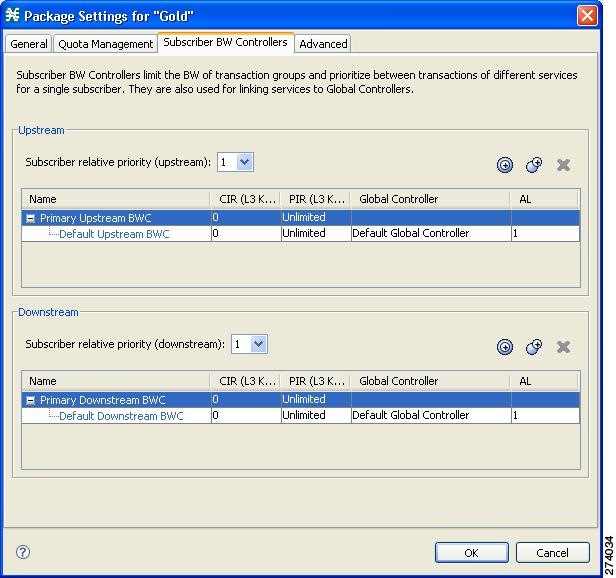
Task: Click the upstream Name column header
Action: [x=116, y=199]
